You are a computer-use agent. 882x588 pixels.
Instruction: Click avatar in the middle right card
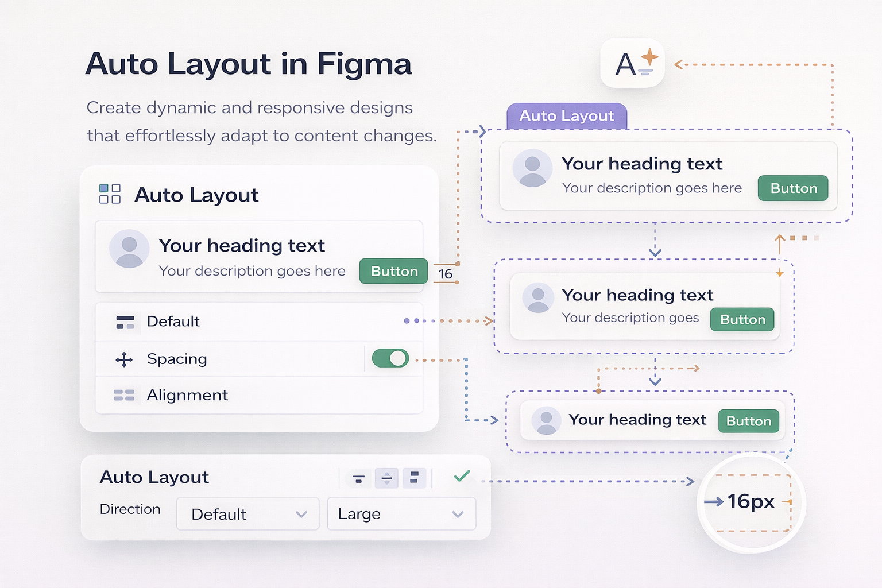pyautogui.click(x=538, y=298)
